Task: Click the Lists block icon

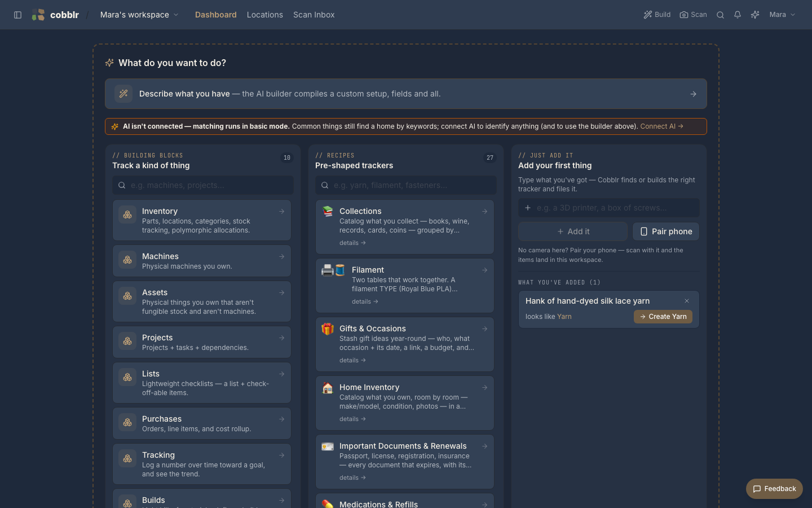Action: pos(127,377)
